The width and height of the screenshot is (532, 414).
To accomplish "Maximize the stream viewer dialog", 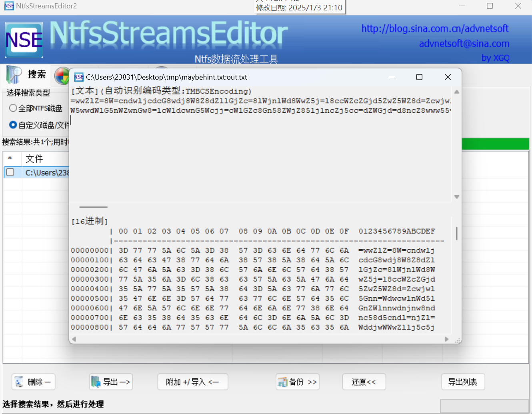I will click(x=420, y=77).
